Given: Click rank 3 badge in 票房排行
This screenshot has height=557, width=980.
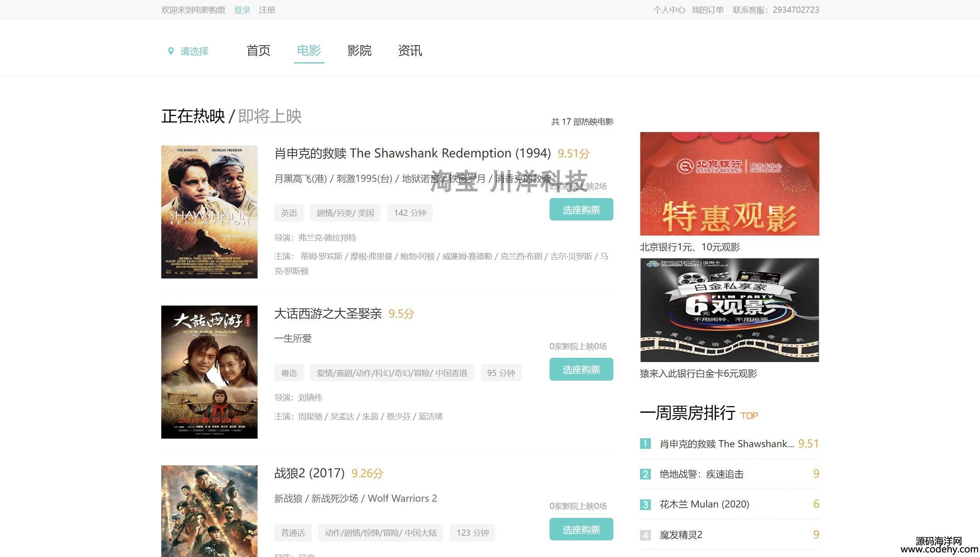Looking at the screenshot, I should [x=645, y=504].
